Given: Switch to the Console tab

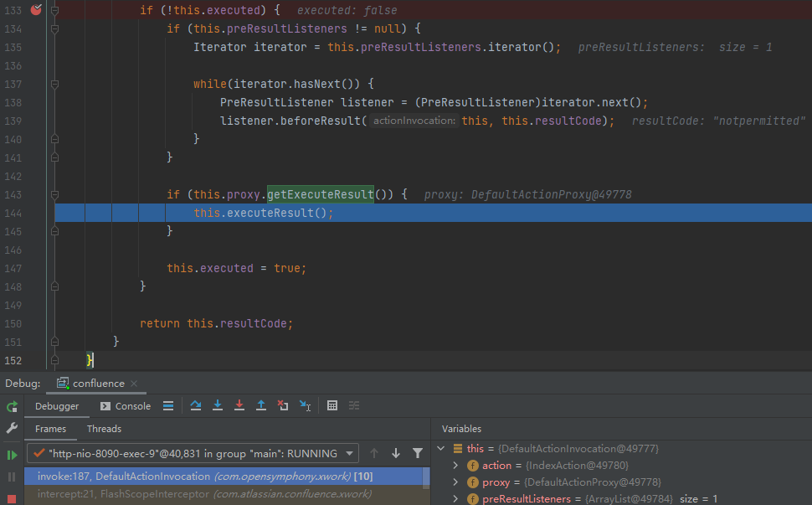Looking at the screenshot, I should pos(126,406).
